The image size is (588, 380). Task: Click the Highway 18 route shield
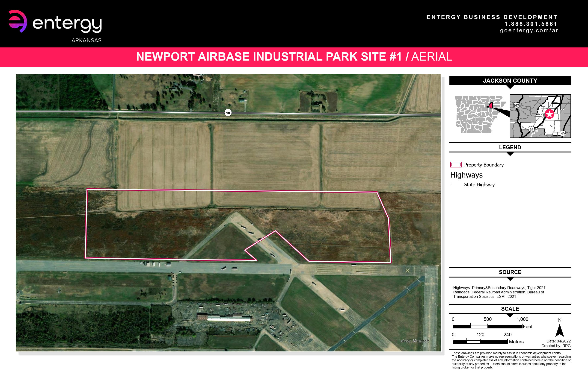coord(228,113)
